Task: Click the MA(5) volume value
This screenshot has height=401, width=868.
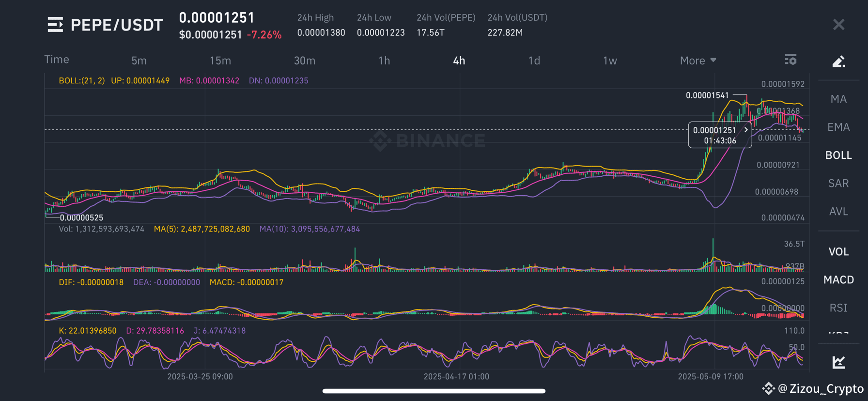Action: pos(202,229)
